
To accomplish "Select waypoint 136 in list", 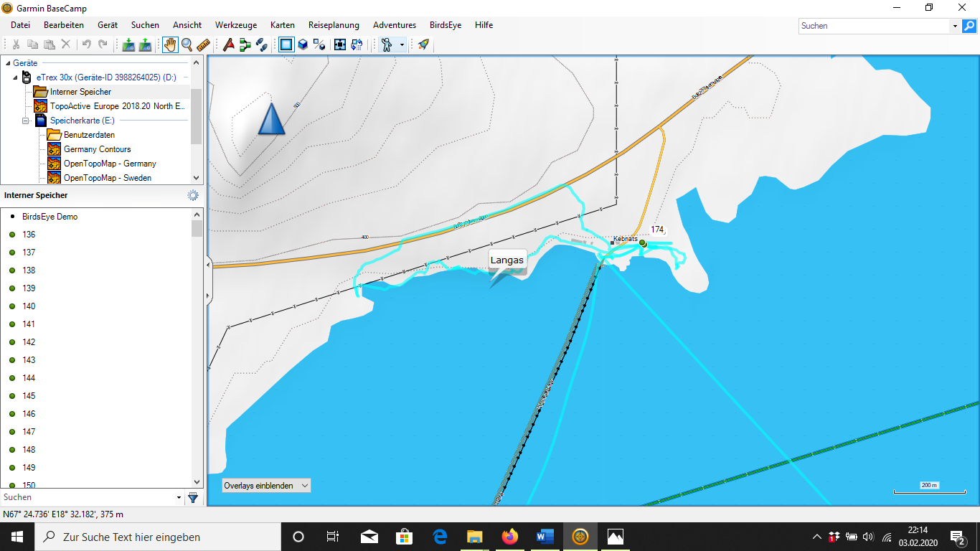I will 29,235.
